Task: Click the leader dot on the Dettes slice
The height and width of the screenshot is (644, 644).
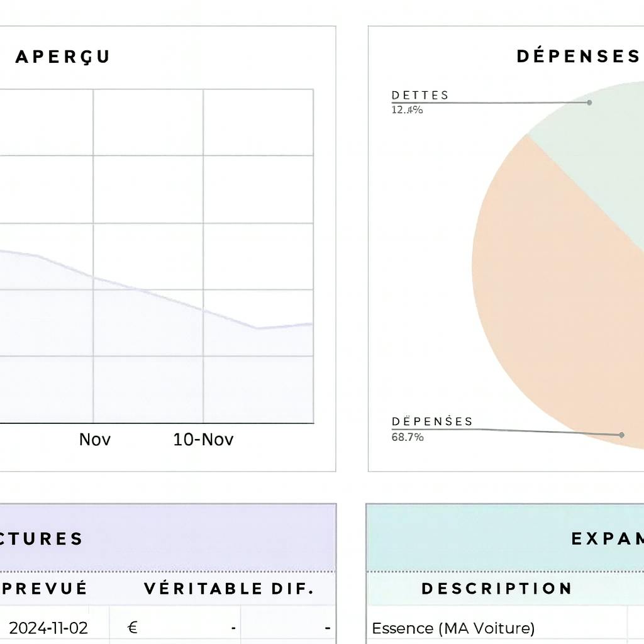Action: point(589,102)
